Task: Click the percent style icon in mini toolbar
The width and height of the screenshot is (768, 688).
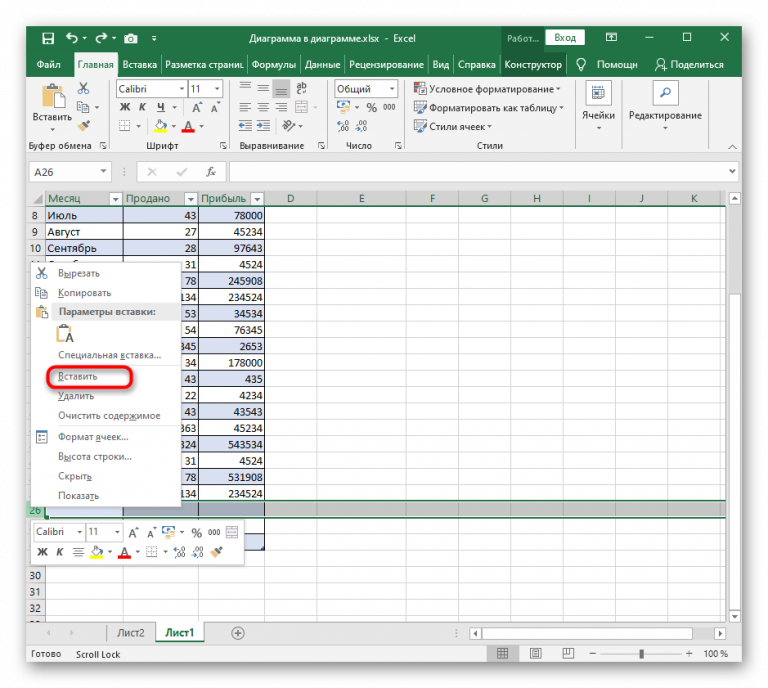Action: [x=196, y=533]
